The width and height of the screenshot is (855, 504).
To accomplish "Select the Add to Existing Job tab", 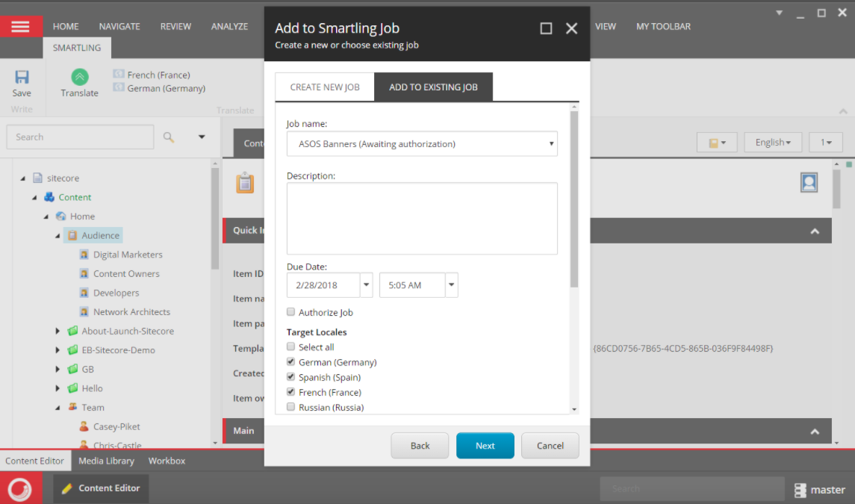I will coord(434,87).
